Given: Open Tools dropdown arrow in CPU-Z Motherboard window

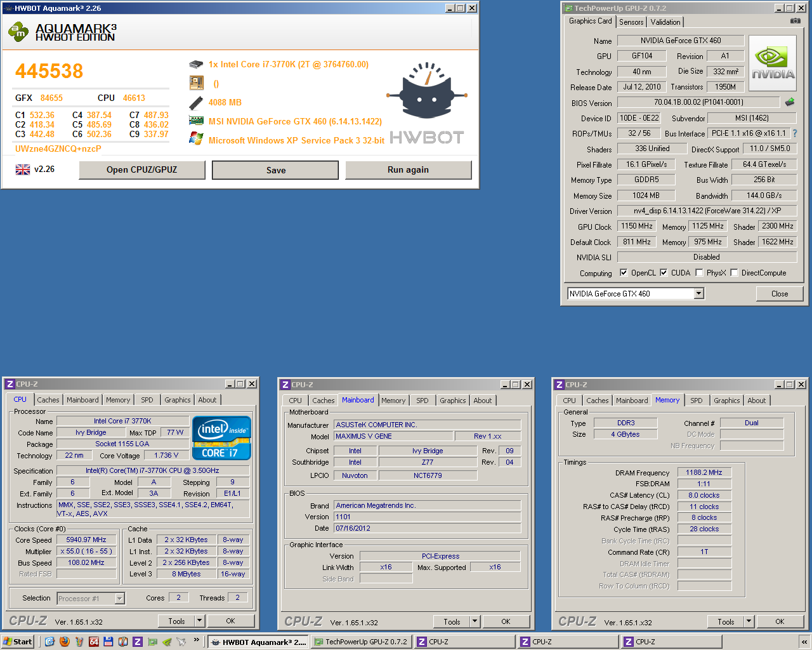Looking at the screenshot, I should pyautogui.click(x=475, y=621).
